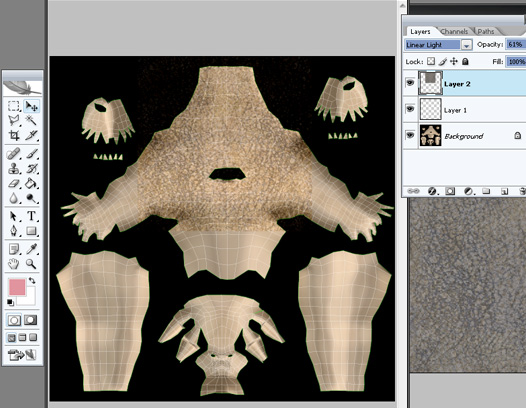526x408 pixels.
Task: Hide Layer 2 with eye icon
Action: [410, 83]
